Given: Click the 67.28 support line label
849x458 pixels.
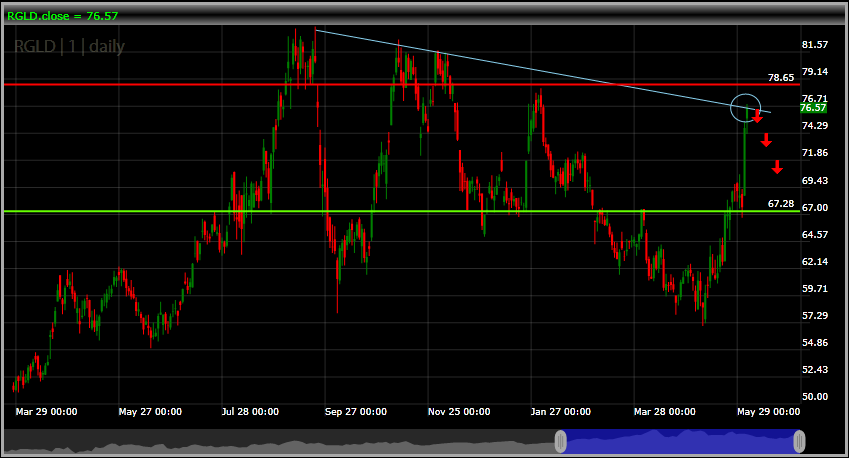Looking at the screenshot, I should tap(780, 203).
